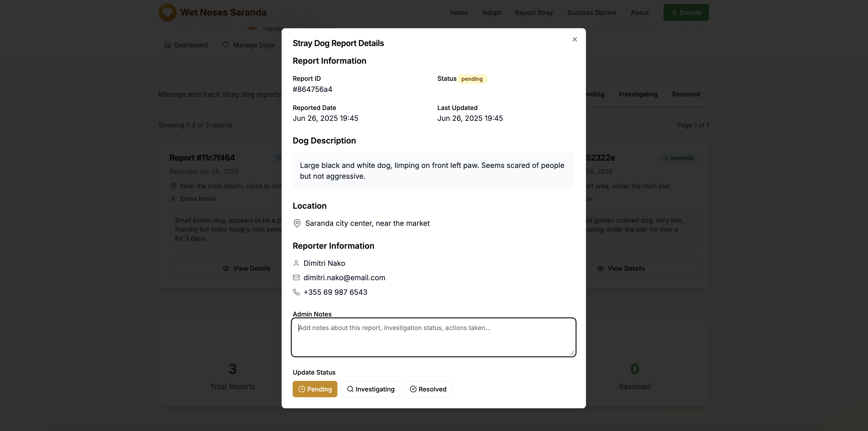Grab the Admin Notes resize handle
Screen dimensions: 868x431
coord(572,353)
